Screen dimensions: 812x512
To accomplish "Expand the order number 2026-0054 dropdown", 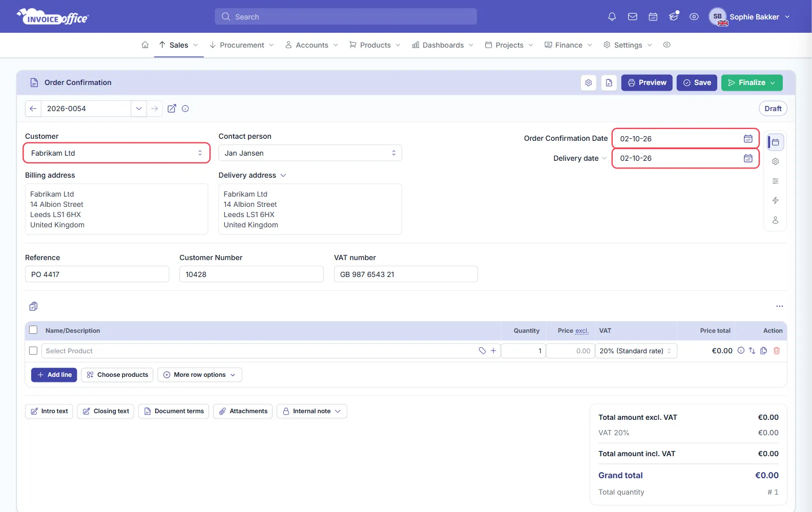I will [138, 109].
